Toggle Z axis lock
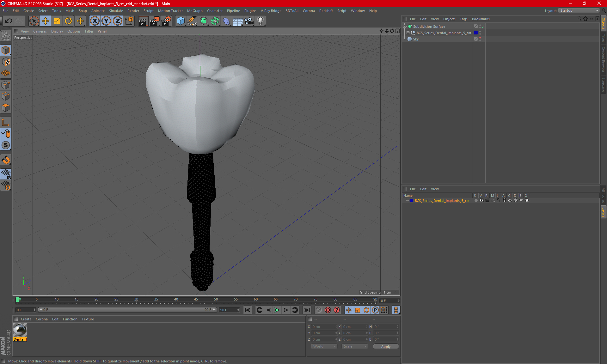Image resolution: width=607 pixels, height=364 pixels. point(118,21)
